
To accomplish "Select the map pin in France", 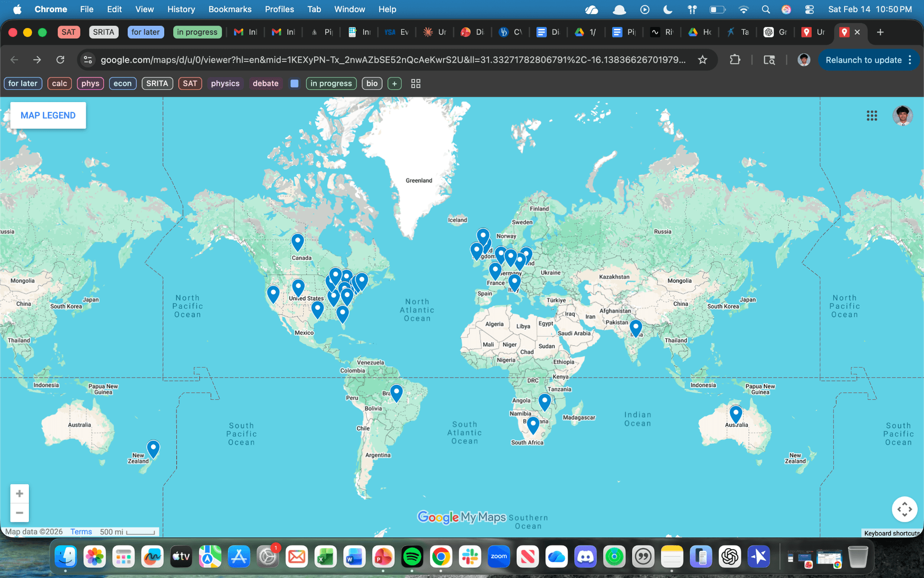I will (x=495, y=272).
